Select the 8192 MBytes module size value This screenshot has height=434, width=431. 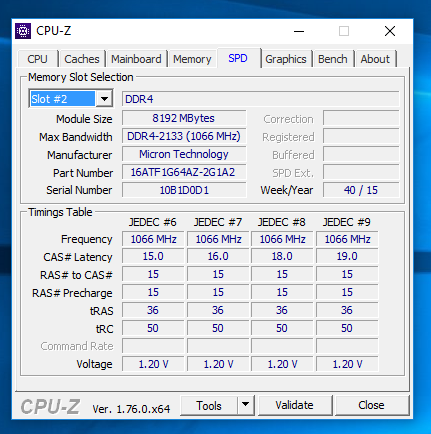point(184,118)
